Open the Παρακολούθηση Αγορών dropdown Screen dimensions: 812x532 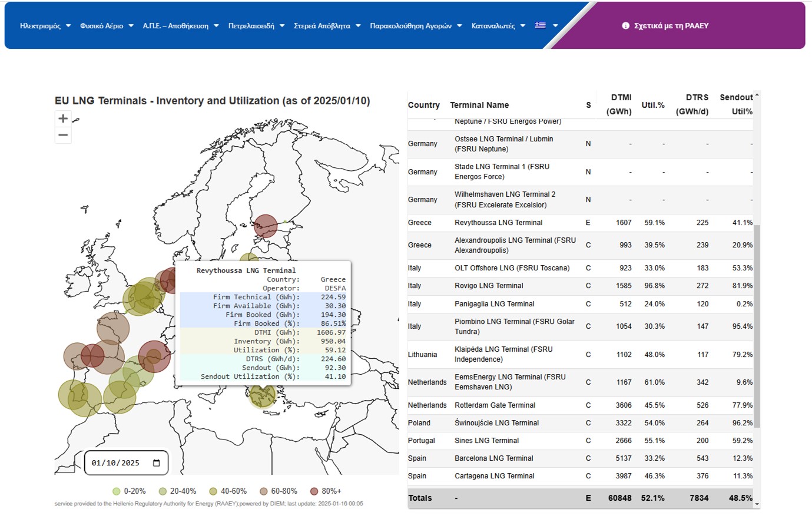[x=416, y=26]
